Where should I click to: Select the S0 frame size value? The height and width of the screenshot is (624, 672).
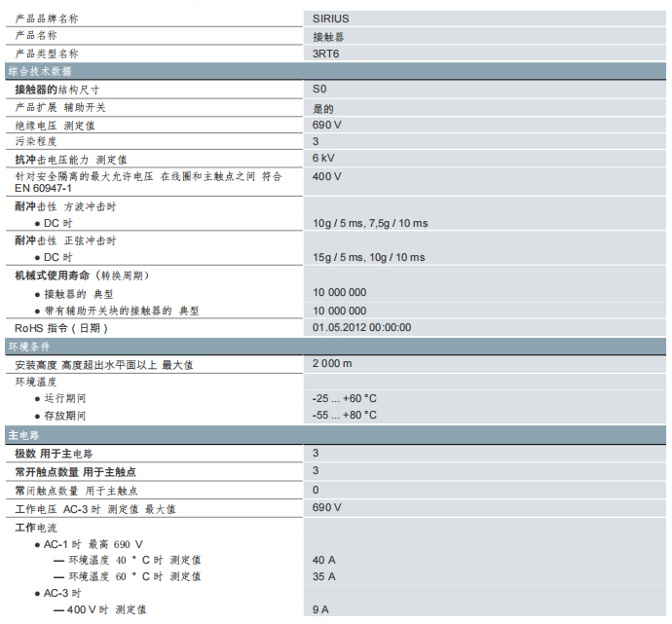point(319,89)
